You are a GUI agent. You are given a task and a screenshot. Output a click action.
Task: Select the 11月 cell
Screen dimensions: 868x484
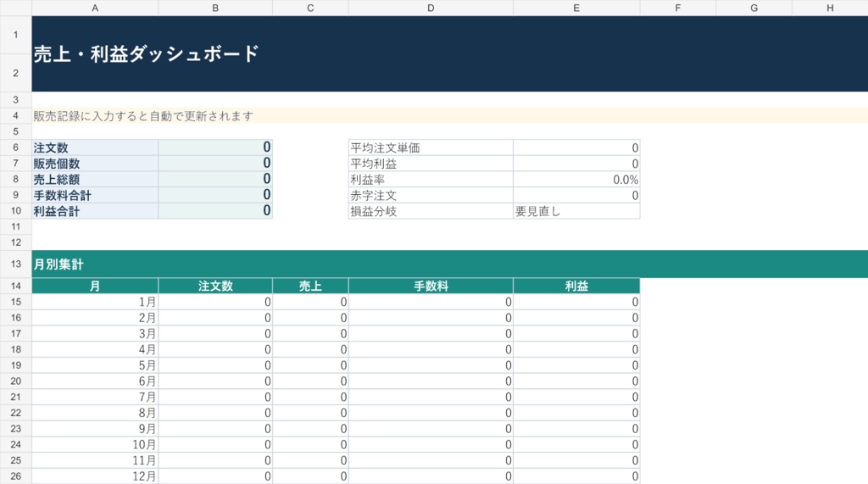point(95,460)
